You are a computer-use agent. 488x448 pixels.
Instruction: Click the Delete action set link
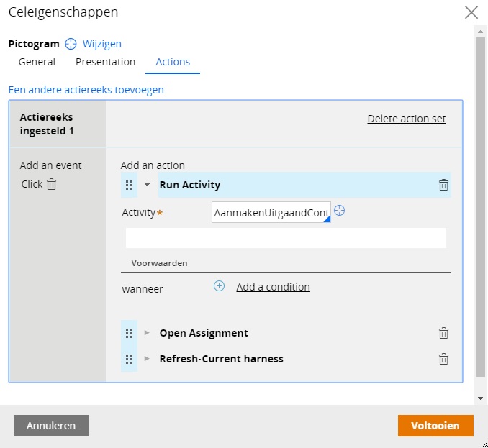pyautogui.click(x=407, y=119)
